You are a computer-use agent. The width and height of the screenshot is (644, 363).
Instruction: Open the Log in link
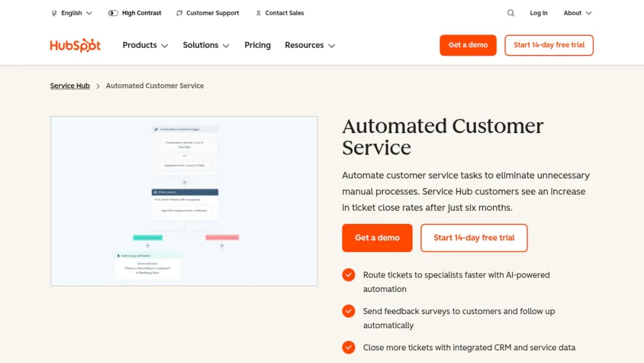538,13
